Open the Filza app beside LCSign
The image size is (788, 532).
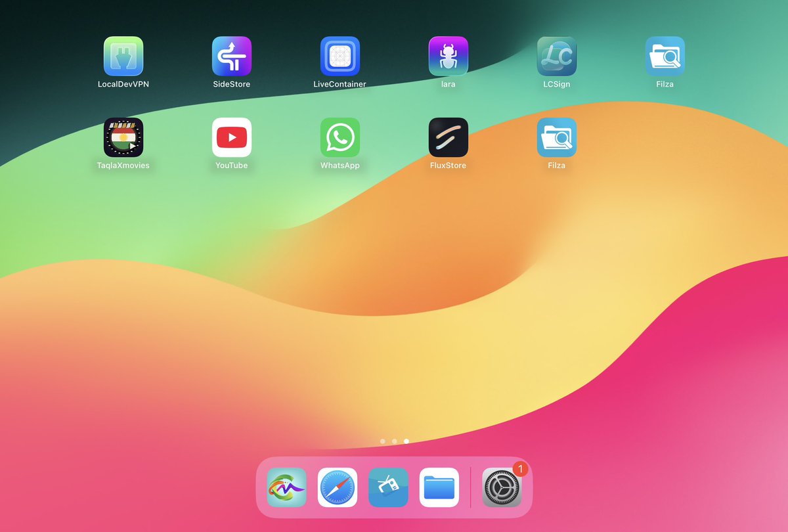665,56
